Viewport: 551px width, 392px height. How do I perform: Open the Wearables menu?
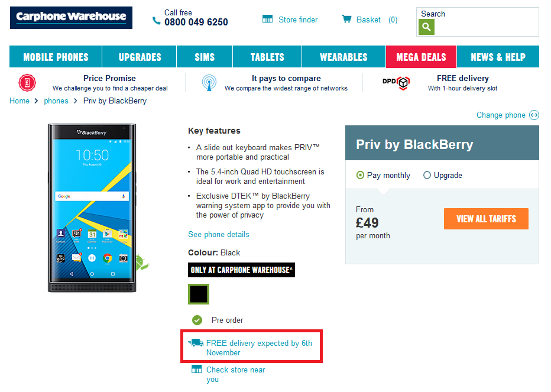[x=343, y=57]
